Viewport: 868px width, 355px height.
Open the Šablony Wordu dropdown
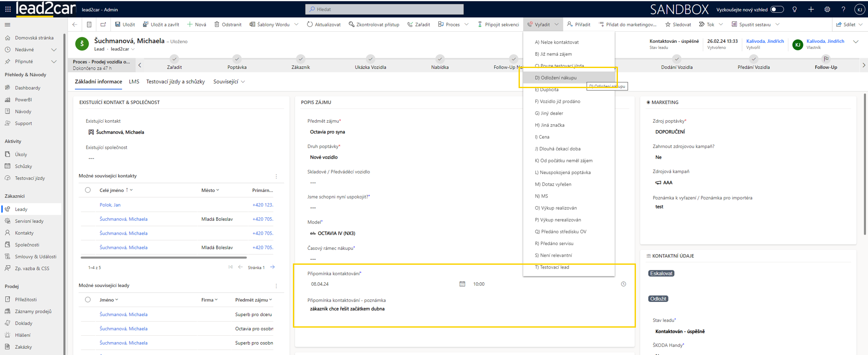[x=296, y=24]
